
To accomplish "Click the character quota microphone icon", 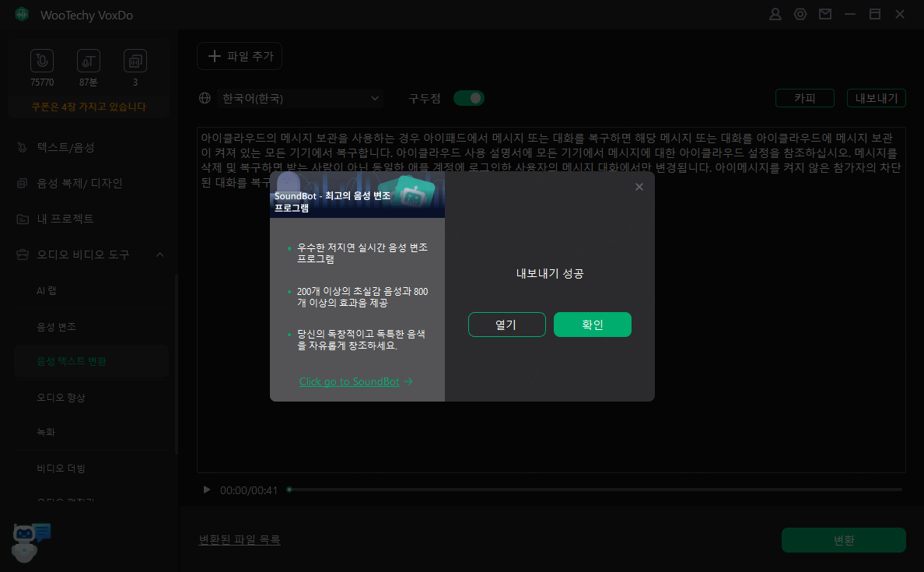I will pyautogui.click(x=41, y=61).
